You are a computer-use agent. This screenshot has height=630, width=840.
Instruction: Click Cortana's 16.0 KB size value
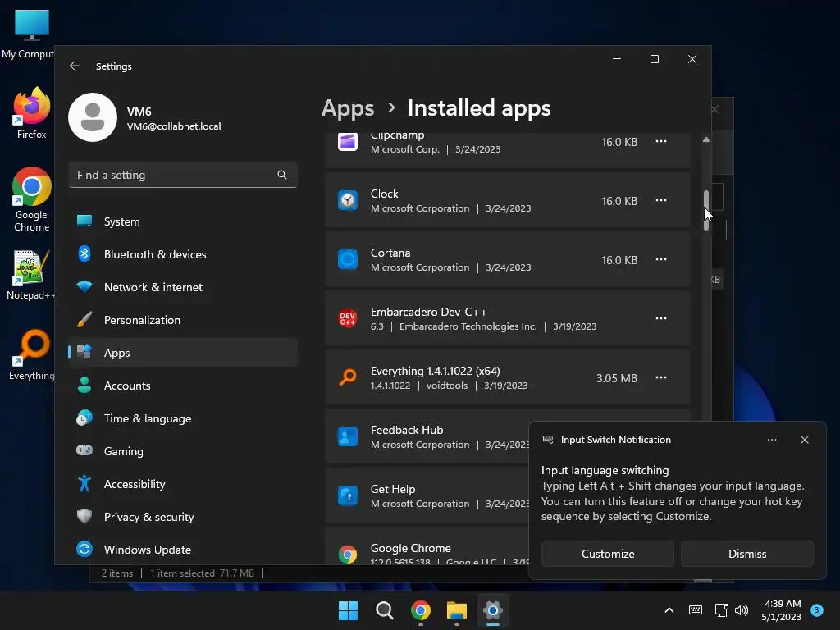pos(619,260)
